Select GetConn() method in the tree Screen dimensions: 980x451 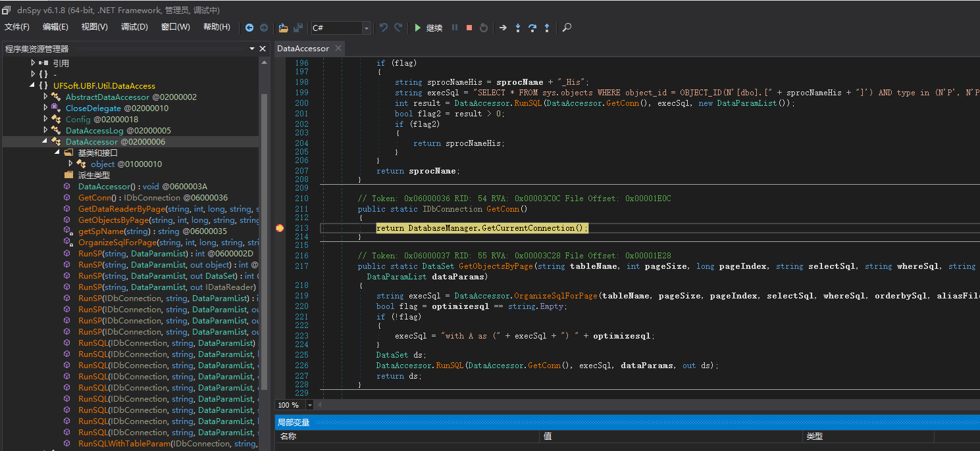(97, 197)
